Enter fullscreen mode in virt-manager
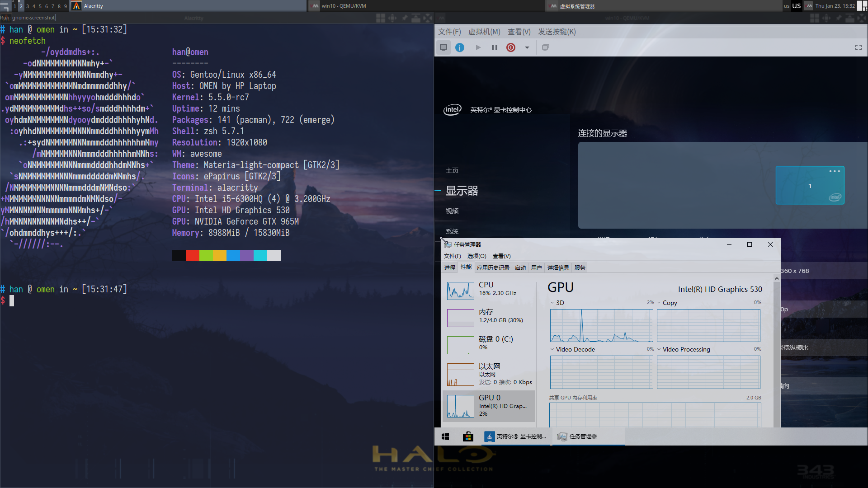868x488 pixels. (858, 47)
